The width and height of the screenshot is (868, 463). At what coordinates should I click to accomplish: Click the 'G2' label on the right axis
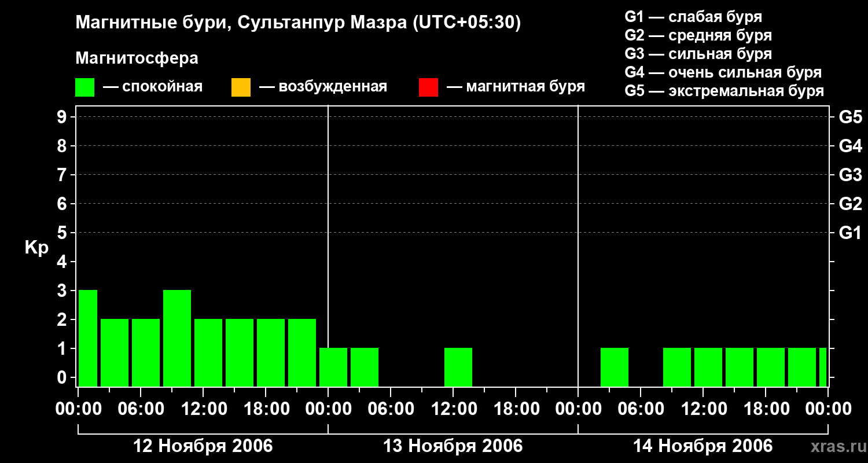[851, 204]
